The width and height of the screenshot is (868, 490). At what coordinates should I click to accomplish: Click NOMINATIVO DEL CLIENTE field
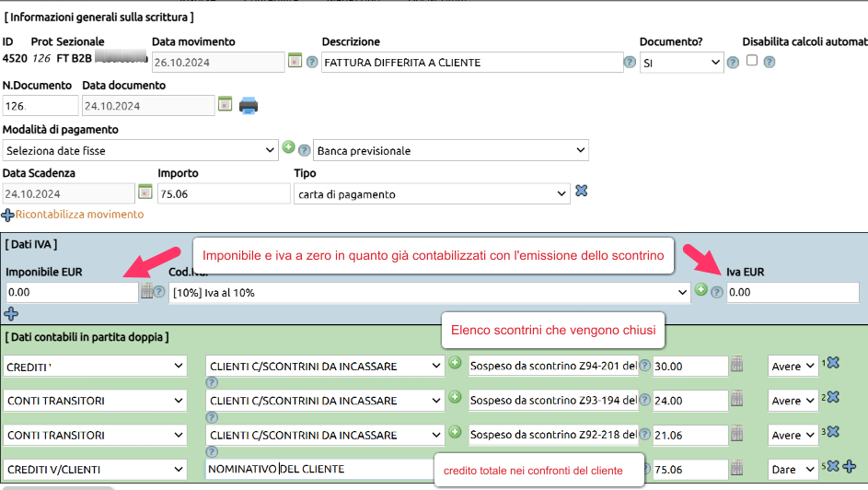[x=319, y=469]
